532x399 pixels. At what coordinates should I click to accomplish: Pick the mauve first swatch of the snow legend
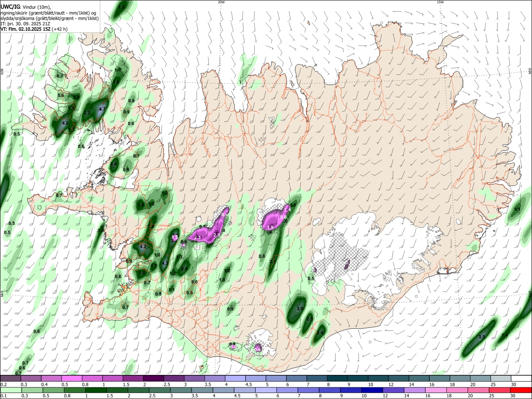coord(10,378)
